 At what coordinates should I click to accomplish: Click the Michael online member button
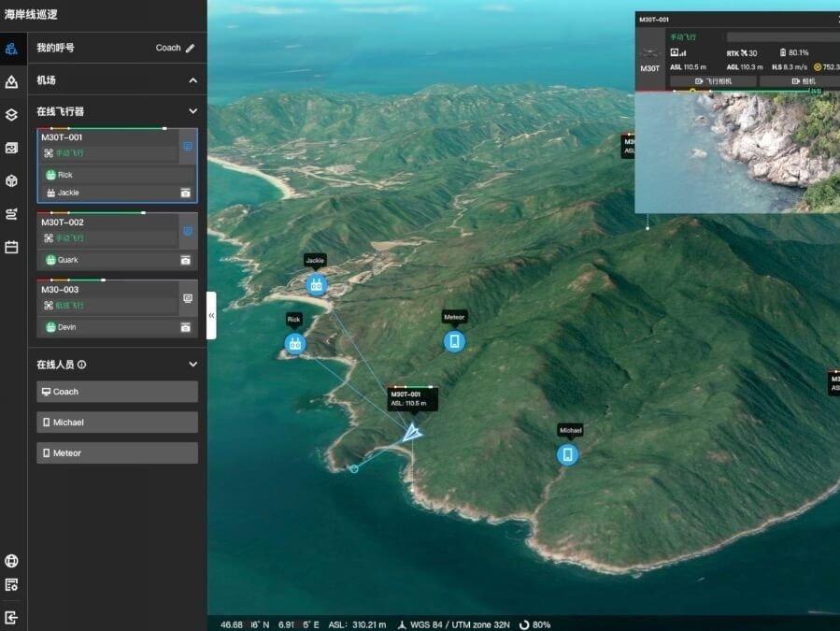(118, 423)
